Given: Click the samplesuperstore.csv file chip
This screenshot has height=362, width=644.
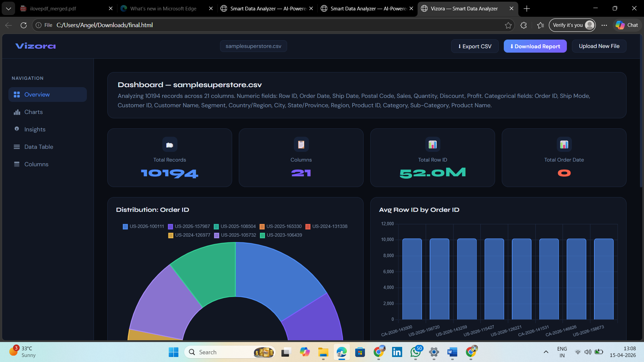Looking at the screenshot, I should coord(254,46).
